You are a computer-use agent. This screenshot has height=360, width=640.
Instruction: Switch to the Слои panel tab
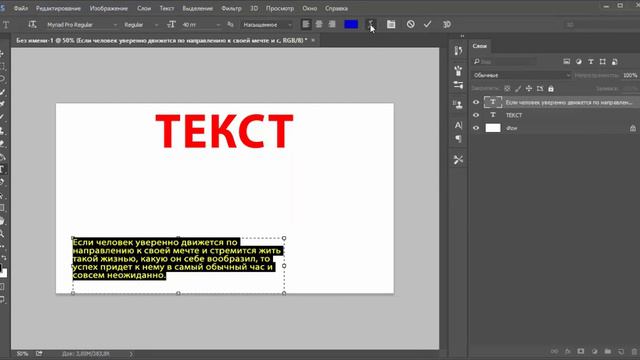tap(480, 46)
